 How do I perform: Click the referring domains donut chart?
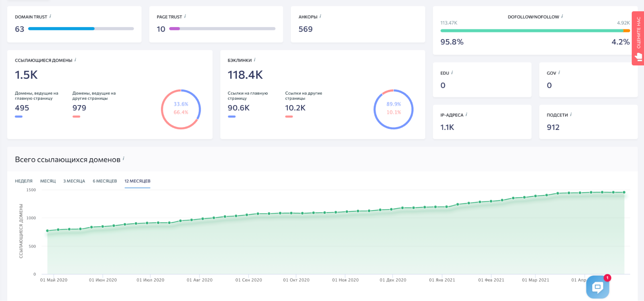(181, 109)
